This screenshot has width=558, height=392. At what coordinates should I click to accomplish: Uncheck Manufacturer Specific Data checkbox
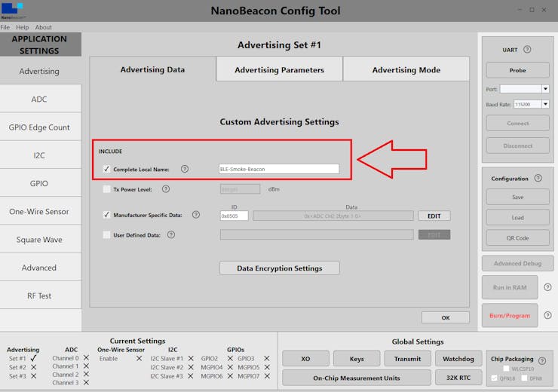pos(106,215)
